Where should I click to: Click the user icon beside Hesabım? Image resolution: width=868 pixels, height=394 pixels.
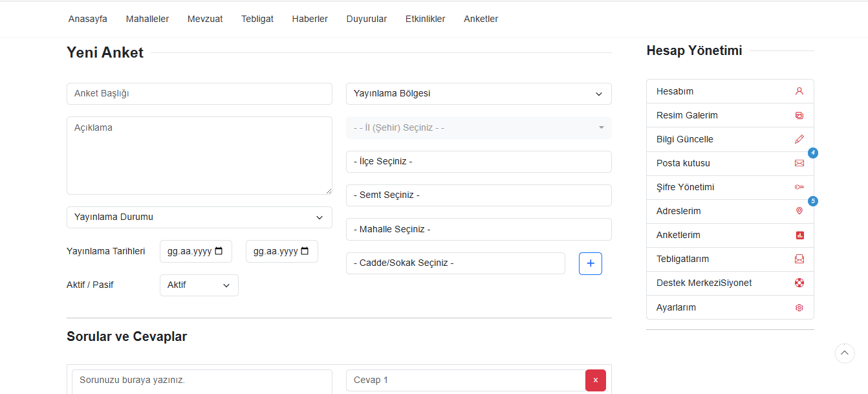(799, 91)
